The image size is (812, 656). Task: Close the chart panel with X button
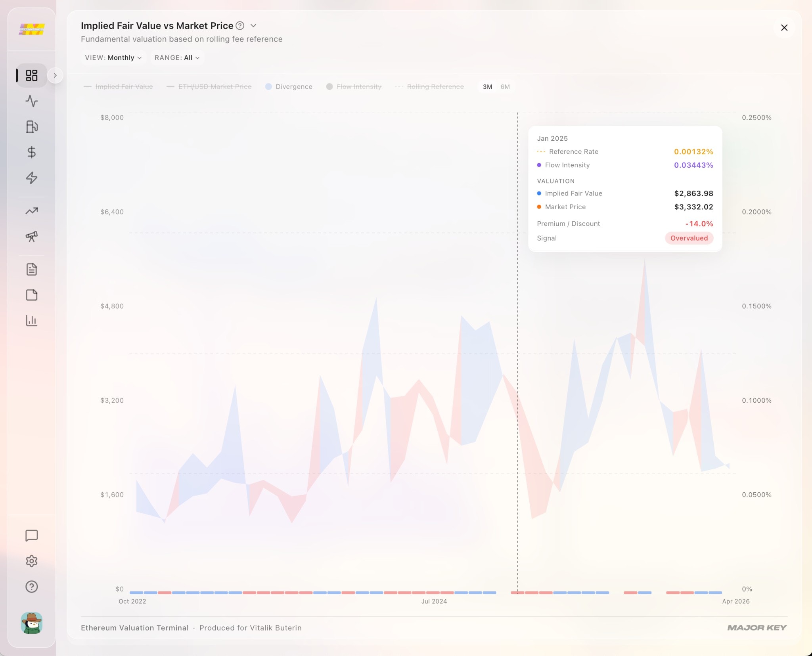pos(784,28)
